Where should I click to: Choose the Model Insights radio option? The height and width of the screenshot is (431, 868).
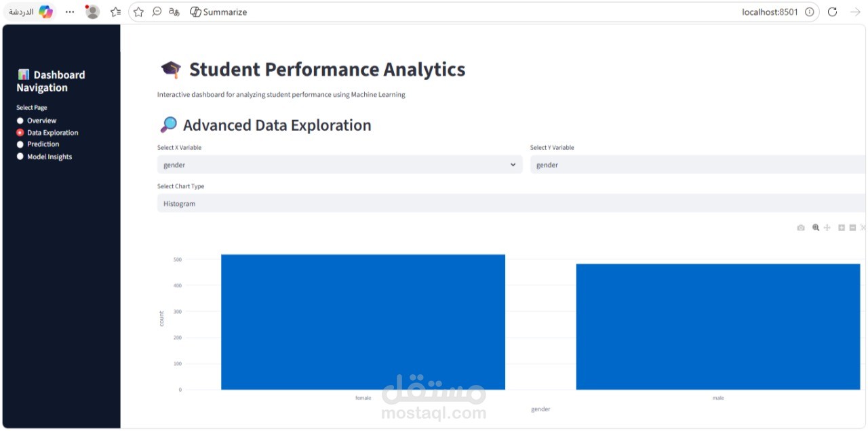click(20, 157)
